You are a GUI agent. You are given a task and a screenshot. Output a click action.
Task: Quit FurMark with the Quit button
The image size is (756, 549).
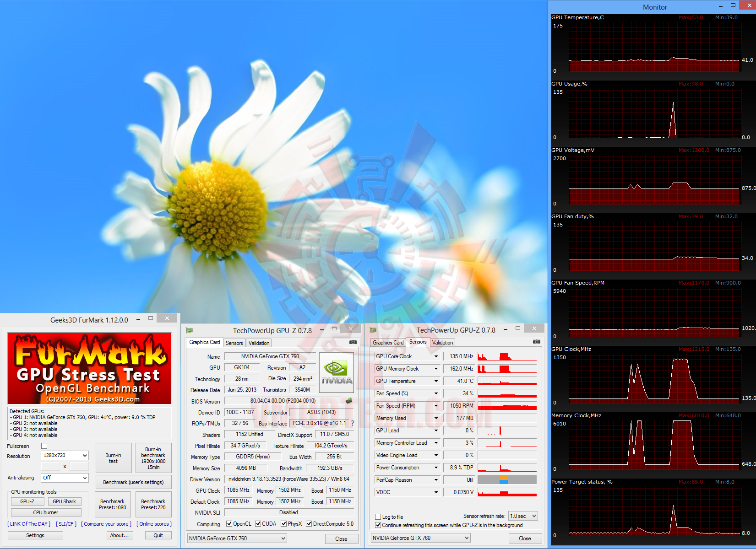(x=158, y=535)
